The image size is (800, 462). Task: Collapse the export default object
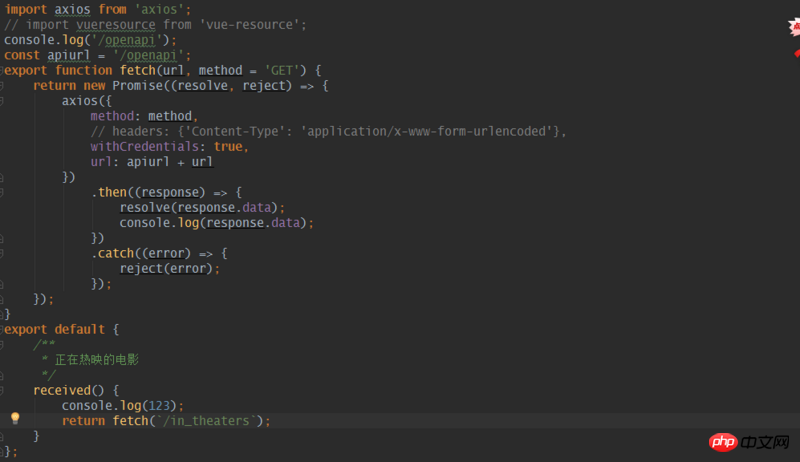[x=2, y=329]
